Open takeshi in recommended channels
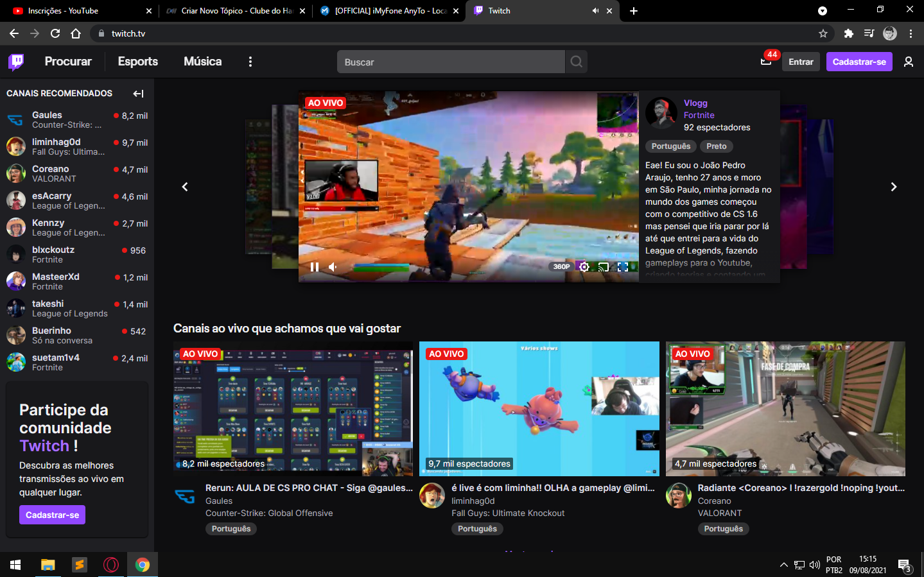The width and height of the screenshot is (924, 577). coord(77,308)
